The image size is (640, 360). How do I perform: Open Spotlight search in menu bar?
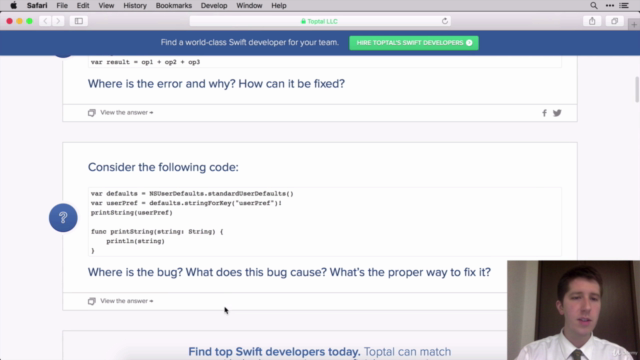[594, 6]
